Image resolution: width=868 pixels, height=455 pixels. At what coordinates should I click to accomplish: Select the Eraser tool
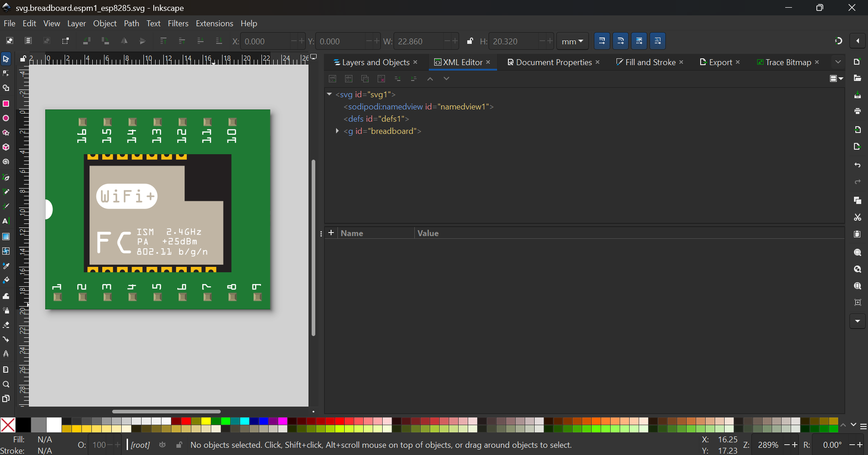coord(6,325)
